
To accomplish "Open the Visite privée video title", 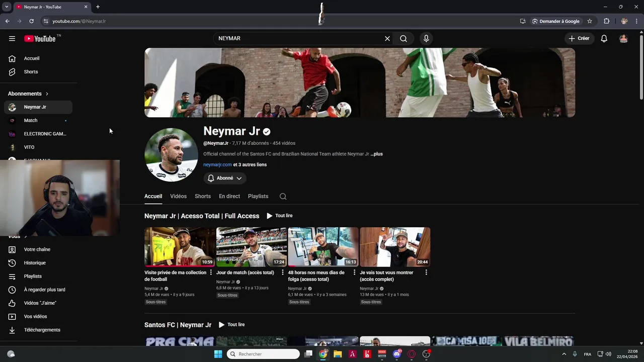I will 175,276.
